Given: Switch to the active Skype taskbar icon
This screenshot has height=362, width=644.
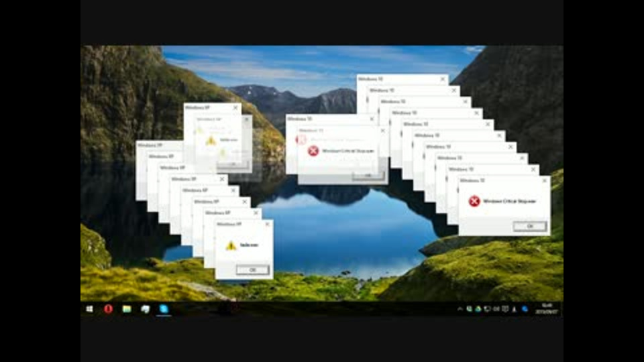Looking at the screenshot, I should coord(164,308).
